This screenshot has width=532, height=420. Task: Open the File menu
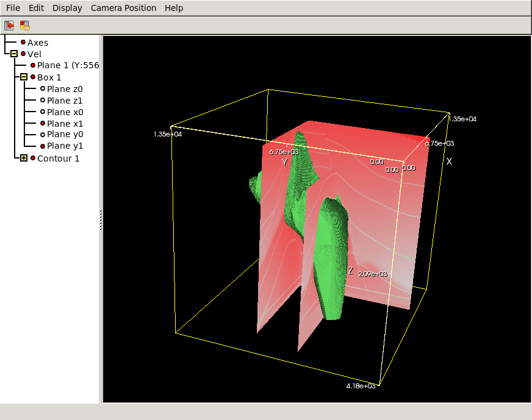click(13, 8)
